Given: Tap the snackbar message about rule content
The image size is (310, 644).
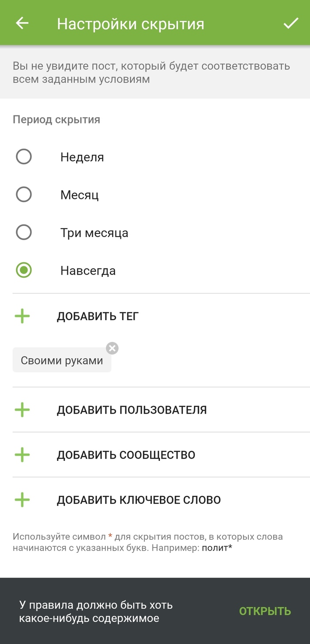Looking at the screenshot, I should coord(96,611).
